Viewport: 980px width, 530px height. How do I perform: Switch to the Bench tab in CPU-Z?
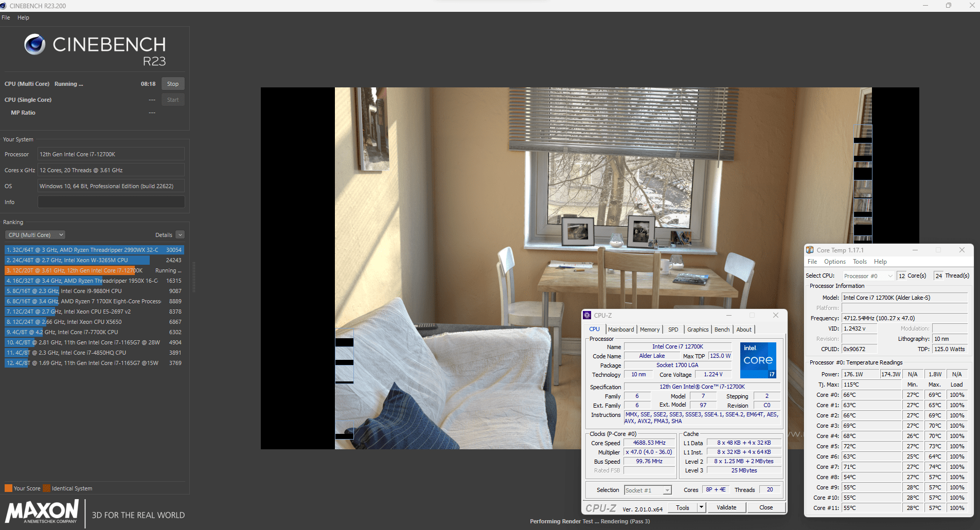point(722,330)
